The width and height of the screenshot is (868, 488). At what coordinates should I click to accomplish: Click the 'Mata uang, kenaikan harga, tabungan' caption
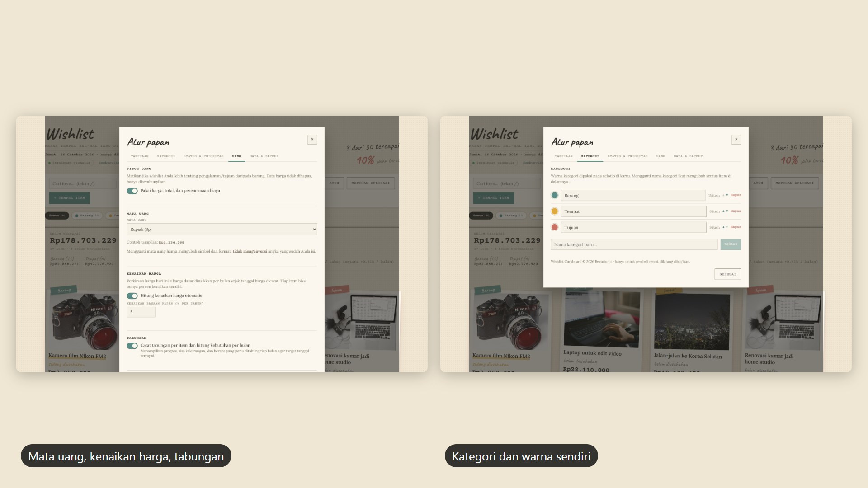pos(126,456)
